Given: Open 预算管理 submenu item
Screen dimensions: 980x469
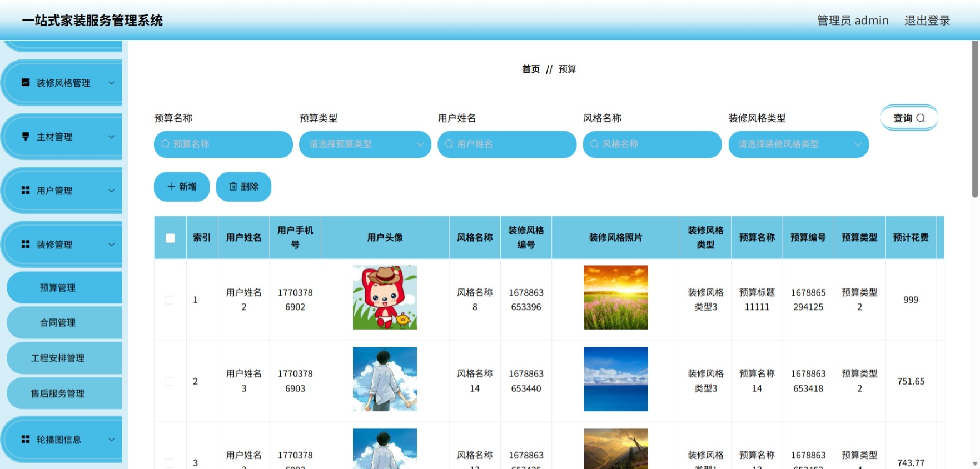Looking at the screenshot, I should point(64,287).
